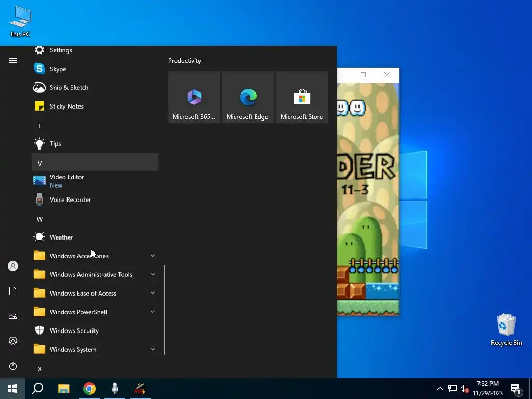Expand Windows PowerShell folder

click(x=95, y=312)
